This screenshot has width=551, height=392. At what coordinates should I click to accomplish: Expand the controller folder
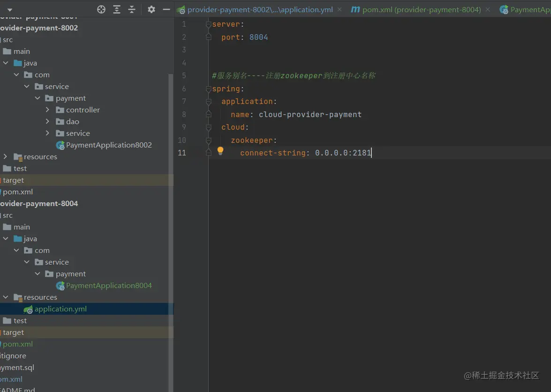(48, 110)
